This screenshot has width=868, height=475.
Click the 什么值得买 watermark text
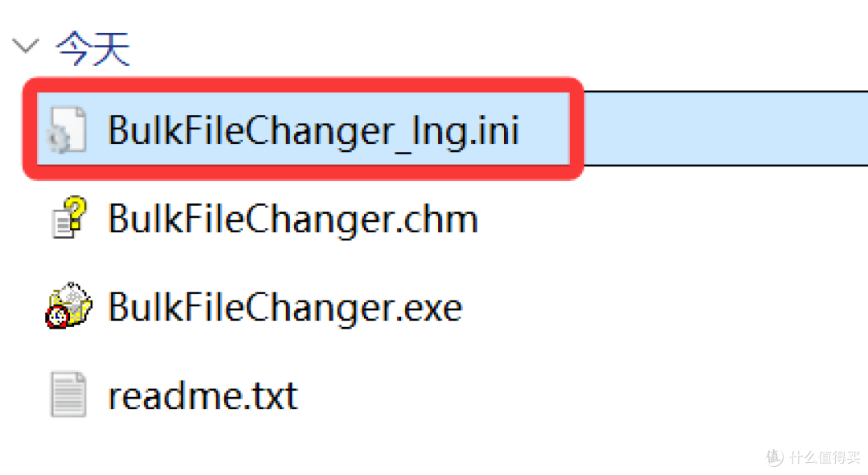823,457
